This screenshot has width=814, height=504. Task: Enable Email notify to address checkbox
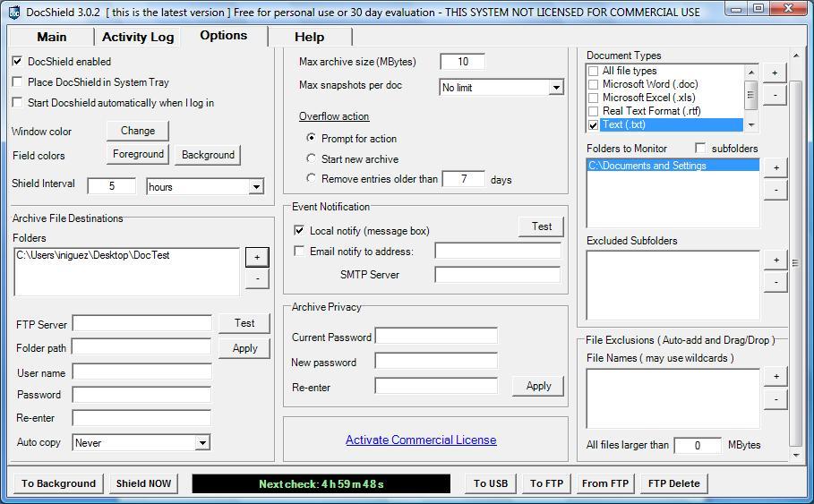click(299, 251)
